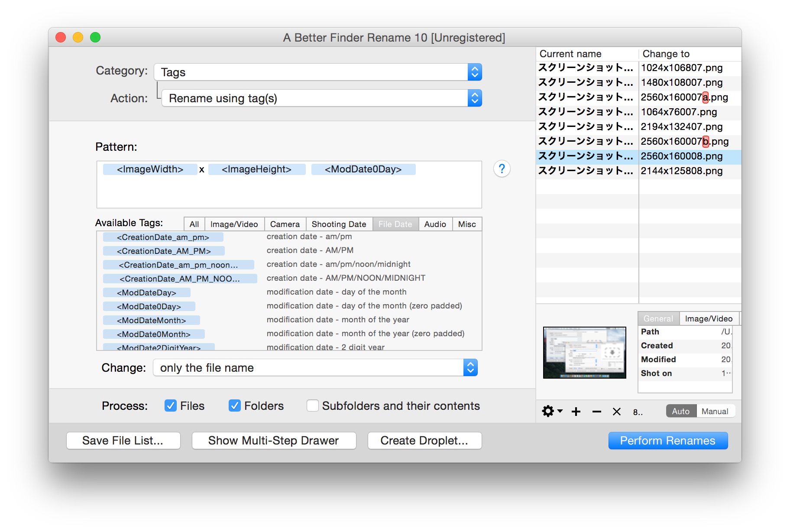Screen dimensions: 790x532
Task: Click Save File List button
Action: pyautogui.click(x=123, y=441)
